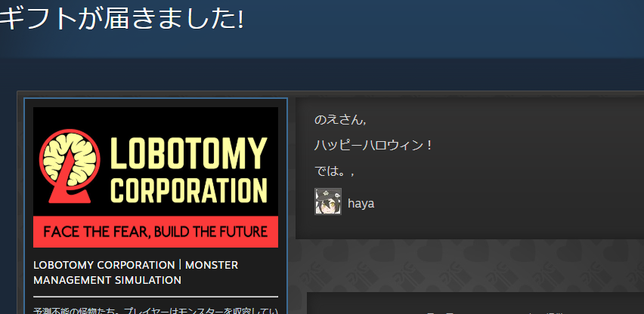Click the white divider under game title
The height and width of the screenshot is (314, 644).
coord(156,297)
